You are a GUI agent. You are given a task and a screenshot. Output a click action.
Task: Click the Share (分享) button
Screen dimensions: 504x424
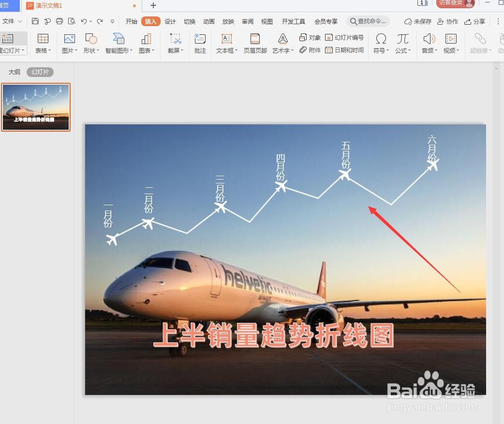click(474, 22)
